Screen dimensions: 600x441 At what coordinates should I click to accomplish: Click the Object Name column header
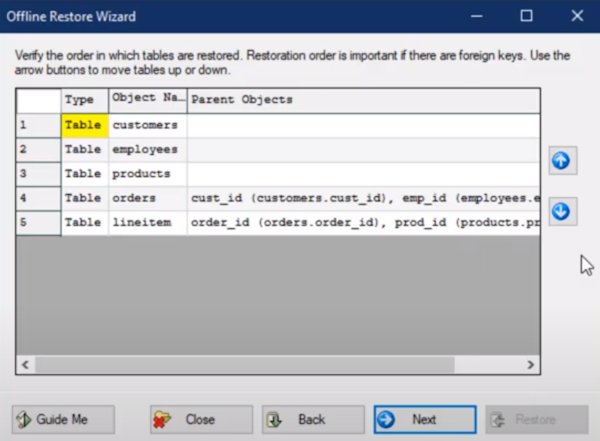click(x=148, y=101)
